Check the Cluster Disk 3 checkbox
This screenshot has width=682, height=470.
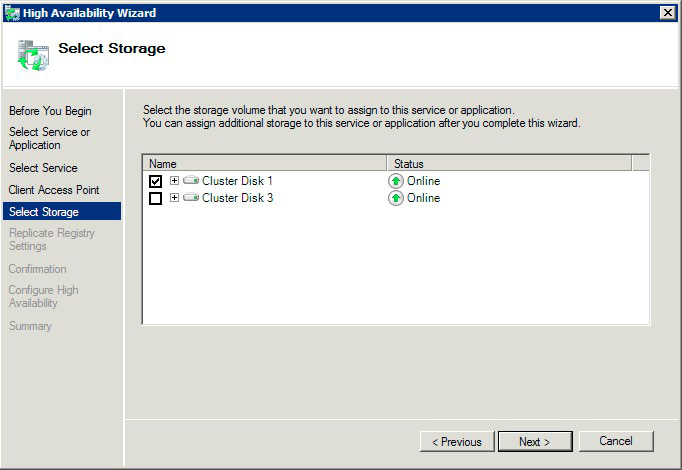click(155, 198)
